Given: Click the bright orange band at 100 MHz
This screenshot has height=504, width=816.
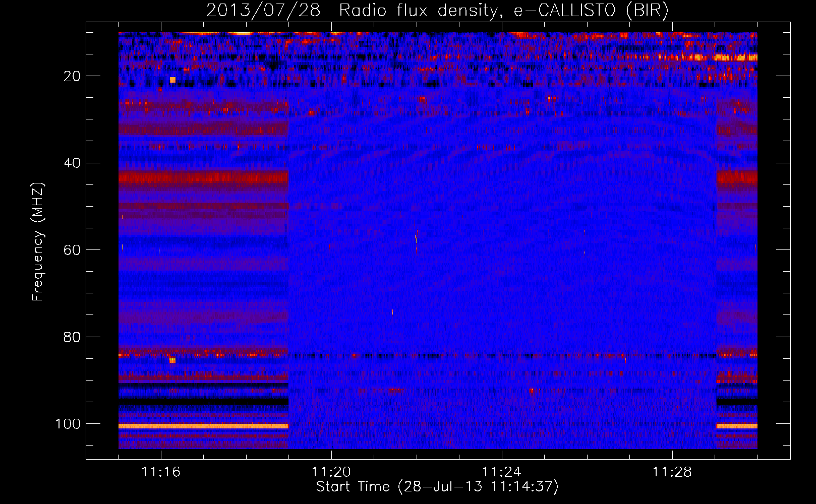Looking at the screenshot, I should (203, 426).
